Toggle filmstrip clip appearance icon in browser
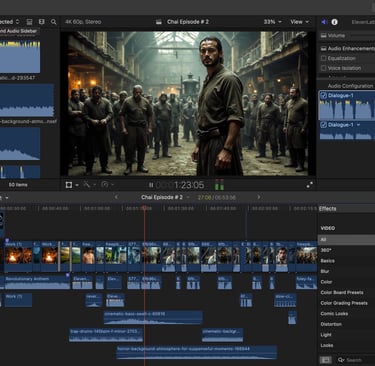 point(42,22)
